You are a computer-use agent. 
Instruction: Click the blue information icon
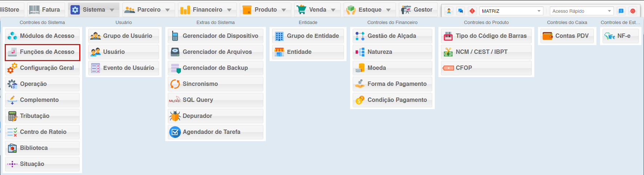(x=621, y=11)
